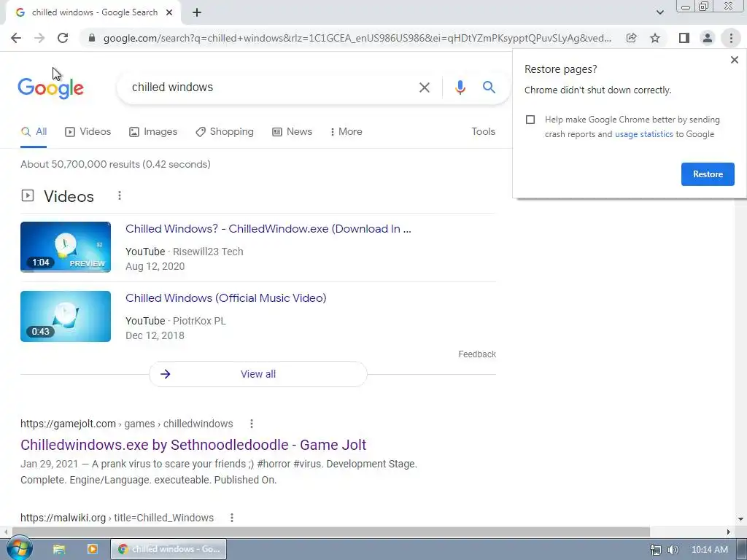Image resolution: width=747 pixels, height=560 pixels.
Task: Open options menu beside Videos heading
Action: pos(120,195)
